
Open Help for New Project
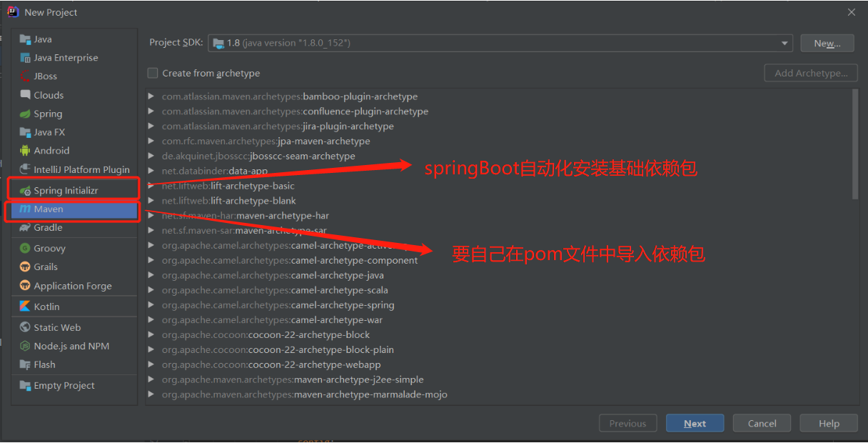click(x=829, y=424)
